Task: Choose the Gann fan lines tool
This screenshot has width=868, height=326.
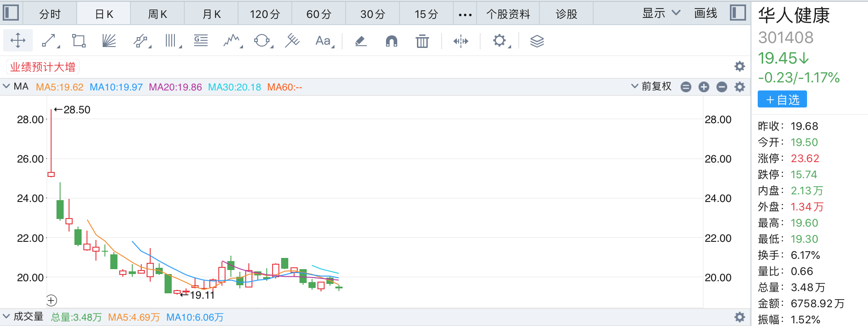Action: point(109,41)
